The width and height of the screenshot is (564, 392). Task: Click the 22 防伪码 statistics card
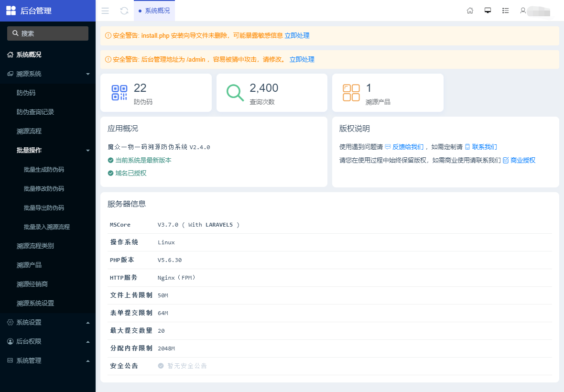point(156,93)
